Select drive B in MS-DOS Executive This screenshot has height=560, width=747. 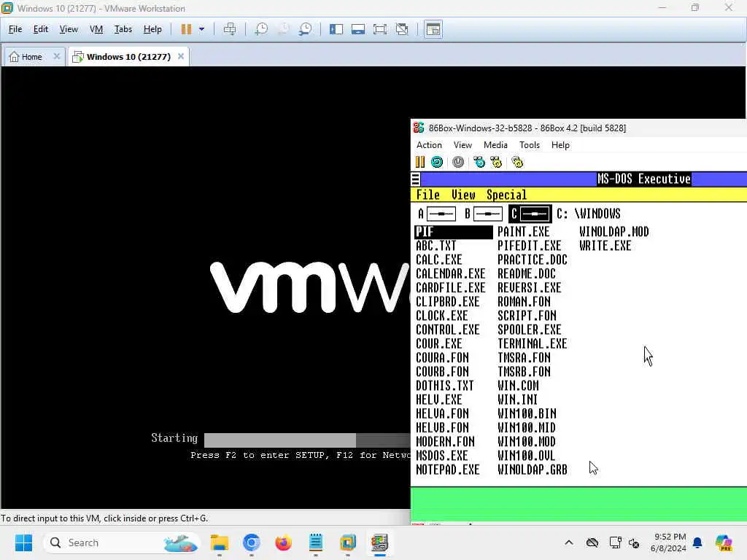[x=483, y=214]
